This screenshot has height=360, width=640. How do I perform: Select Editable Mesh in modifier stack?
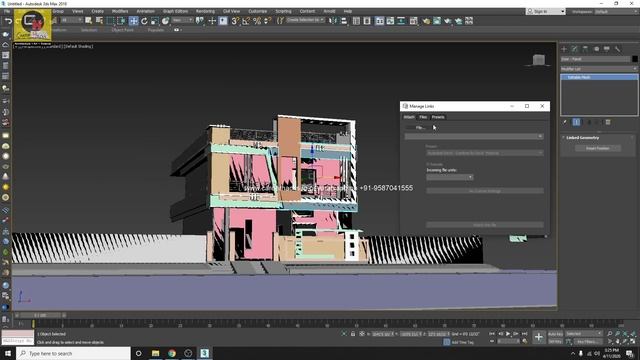pyautogui.click(x=599, y=77)
